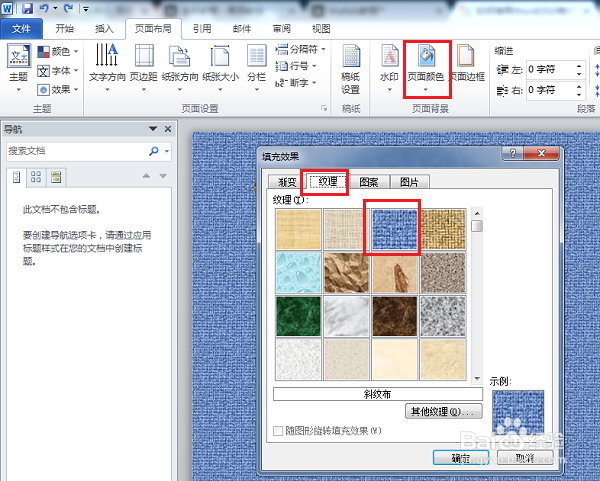Screen dimensions: 600x481
Task: Select the brown paper bag texture
Action: (346, 272)
